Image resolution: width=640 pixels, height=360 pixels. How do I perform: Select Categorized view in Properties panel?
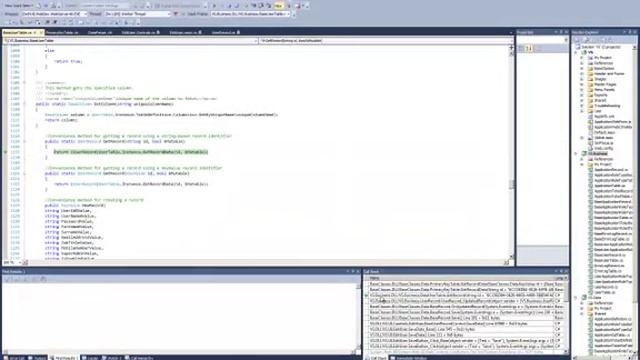coord(521,49)
